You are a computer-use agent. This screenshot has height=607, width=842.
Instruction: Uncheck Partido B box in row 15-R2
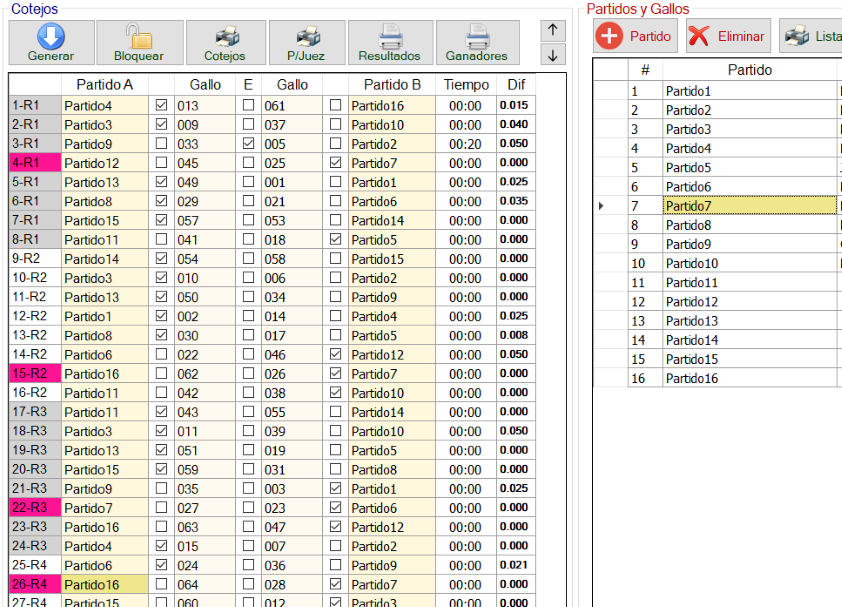tap(335, 373)
